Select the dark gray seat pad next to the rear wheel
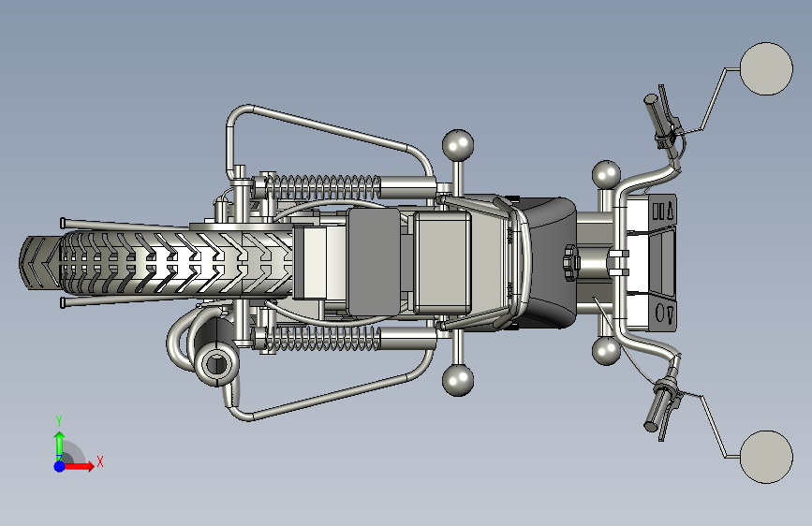The image size is (812, 526). [x=374, y=262]
